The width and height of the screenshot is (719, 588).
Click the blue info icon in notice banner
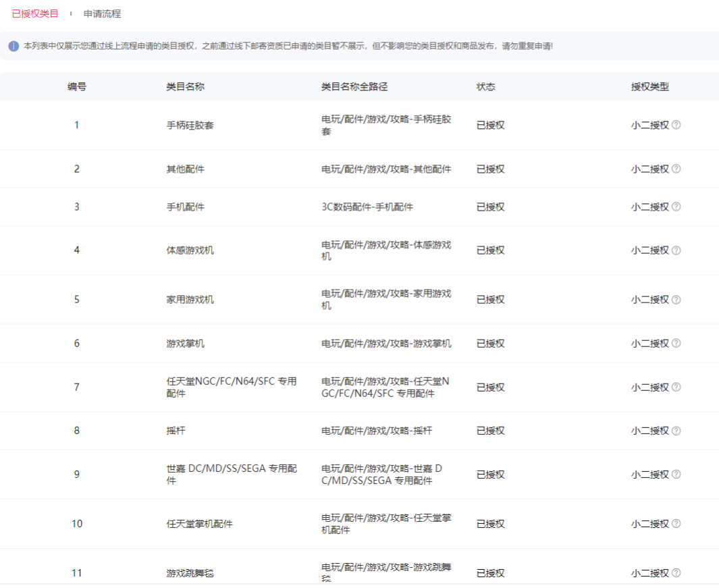14,46
